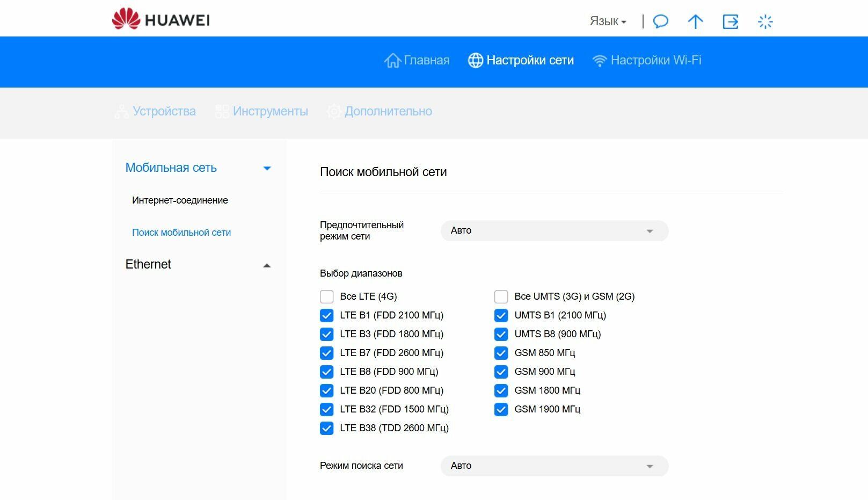This screenshot has width=868, height=500.
Task: Open the Режим поиска сети dropdown
Action: pos(555,466)
